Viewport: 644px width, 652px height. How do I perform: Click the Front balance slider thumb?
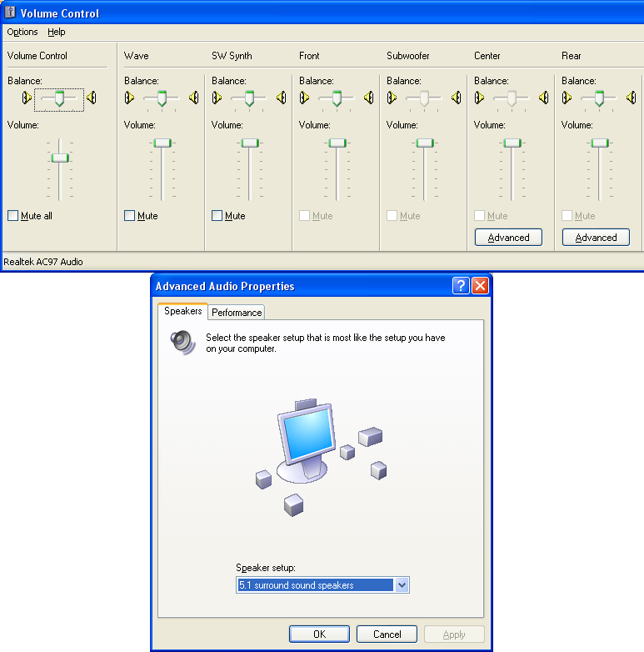pos(337,98)
